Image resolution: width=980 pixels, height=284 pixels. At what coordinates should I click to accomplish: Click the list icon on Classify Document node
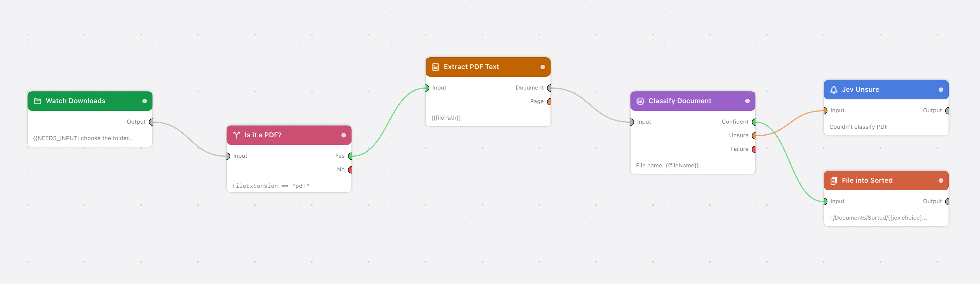pos(640,101)
